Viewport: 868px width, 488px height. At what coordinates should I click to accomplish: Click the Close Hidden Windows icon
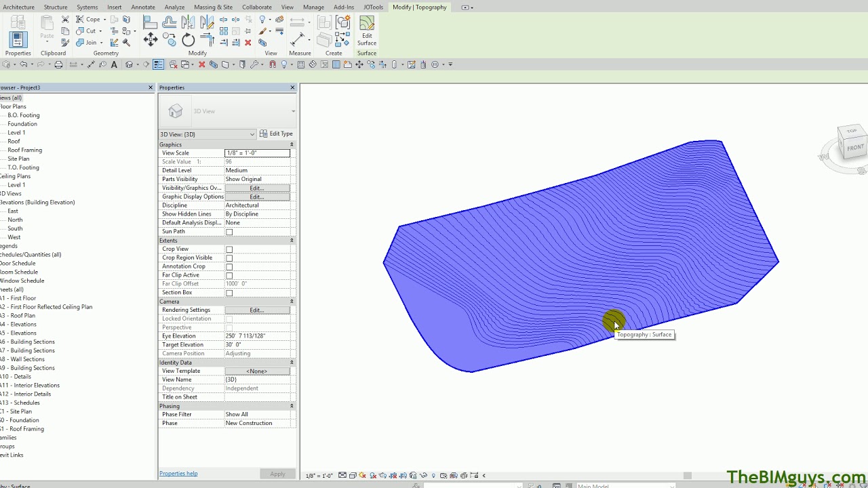tap(173, 64)
